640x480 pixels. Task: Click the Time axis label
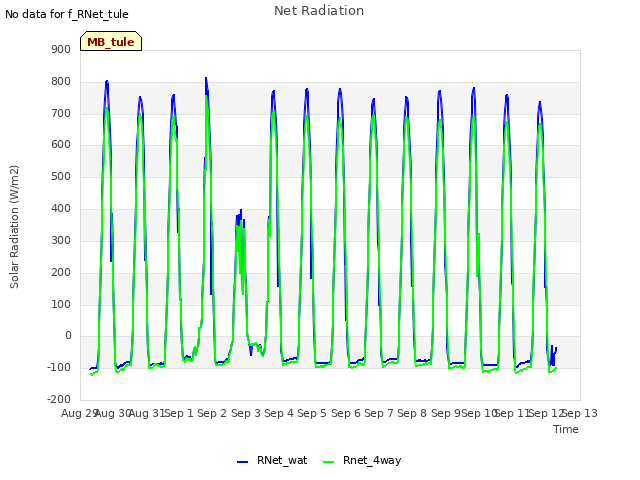tap(566, 429)
